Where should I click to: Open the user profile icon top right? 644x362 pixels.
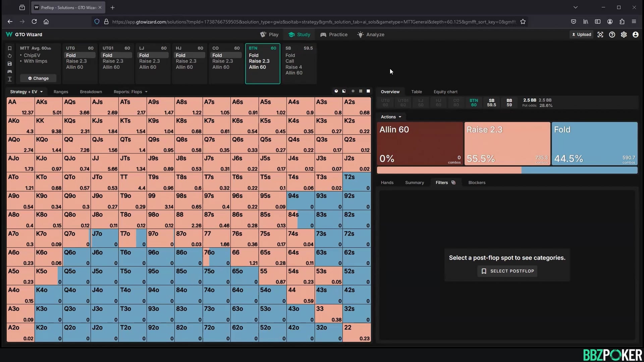[x=636, y=35]
